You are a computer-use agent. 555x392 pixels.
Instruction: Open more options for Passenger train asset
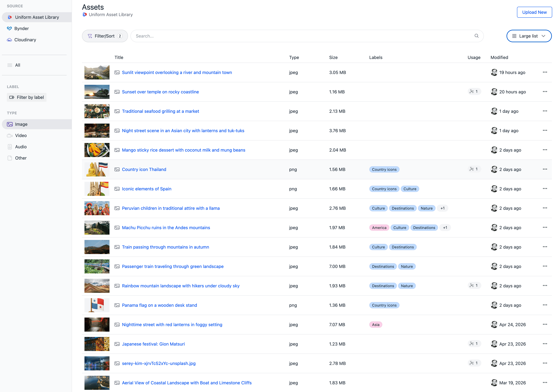click(x=545, y=266)
